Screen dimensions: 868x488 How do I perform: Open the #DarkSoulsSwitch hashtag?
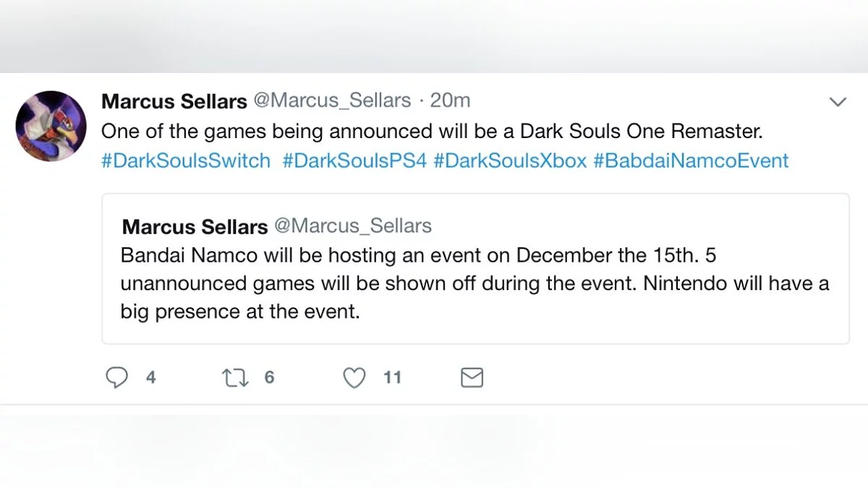186,160
